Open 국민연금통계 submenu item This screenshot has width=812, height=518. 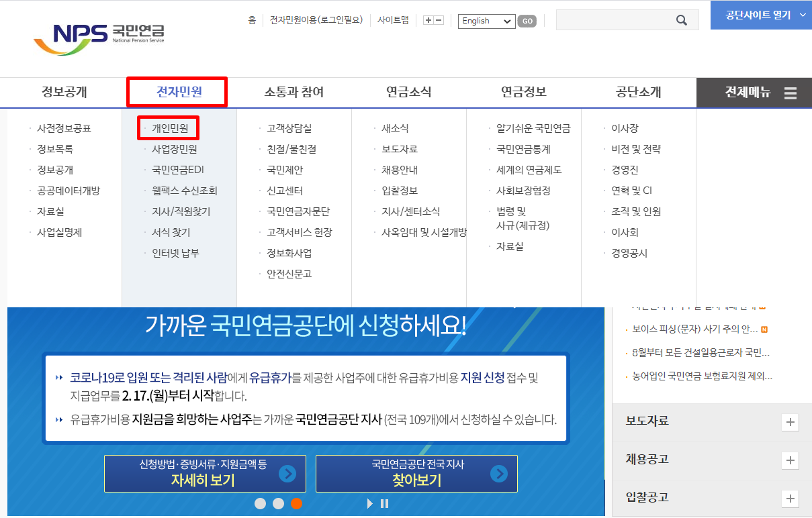pyautogui.click(x=523, y=149)
